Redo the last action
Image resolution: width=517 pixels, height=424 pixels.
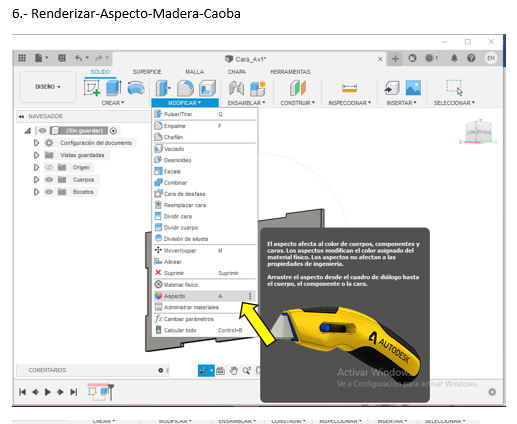99,58
